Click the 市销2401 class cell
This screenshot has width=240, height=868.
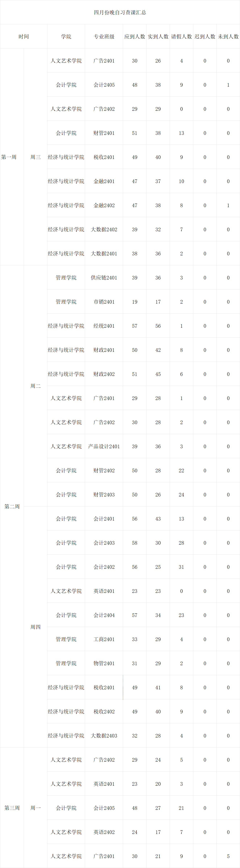pos(104,302)
